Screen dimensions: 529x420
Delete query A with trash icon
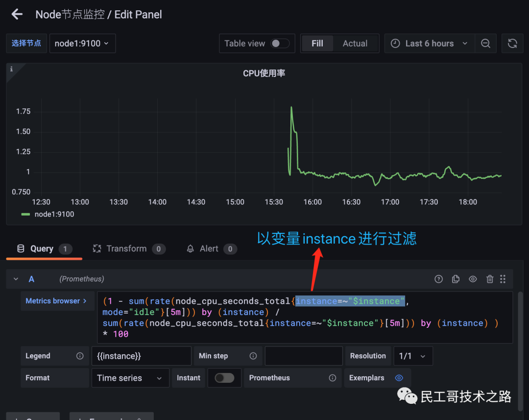pos(490,279)
